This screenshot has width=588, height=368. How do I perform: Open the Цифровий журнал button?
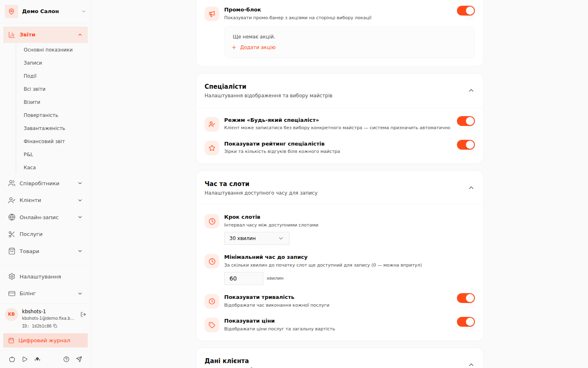(x=45, y=341)
